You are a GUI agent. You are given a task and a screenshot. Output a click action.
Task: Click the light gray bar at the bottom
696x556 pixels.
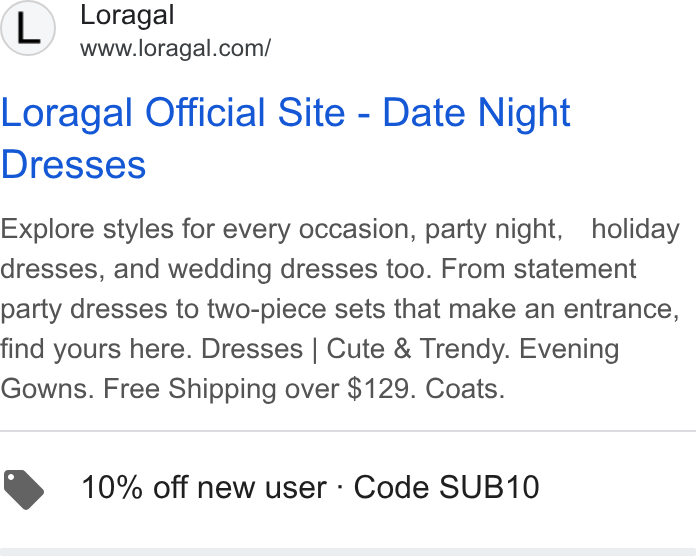[x=348, y=552]
